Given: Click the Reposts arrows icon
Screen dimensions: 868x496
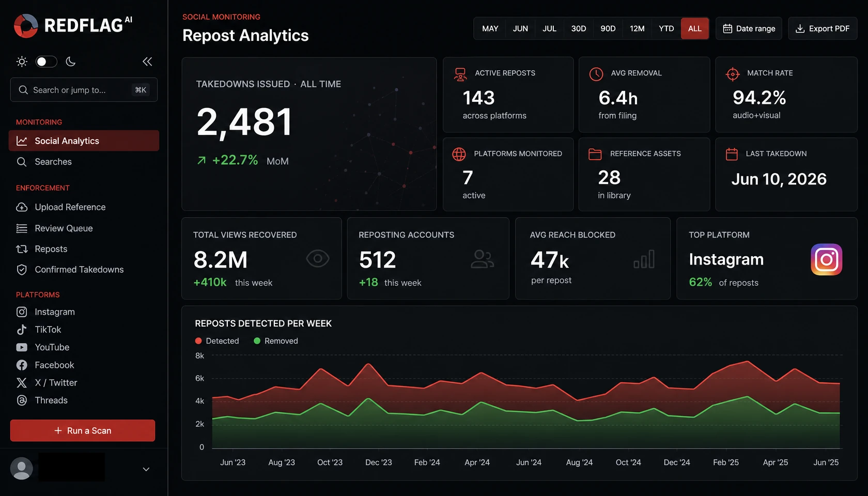Looking at the screenshot, I should (22, 249).
